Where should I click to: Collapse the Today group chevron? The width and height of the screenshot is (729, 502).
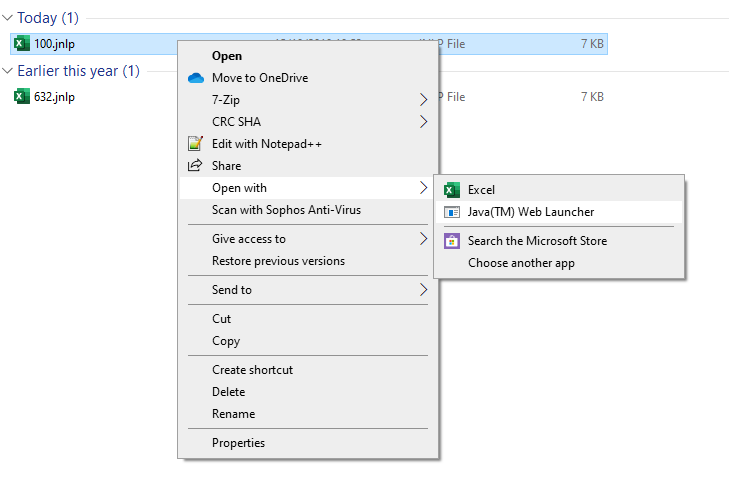[7, 18]
